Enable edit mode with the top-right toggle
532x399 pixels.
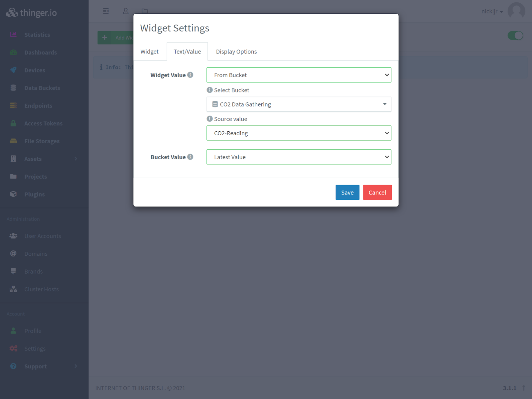coord(515,36)
